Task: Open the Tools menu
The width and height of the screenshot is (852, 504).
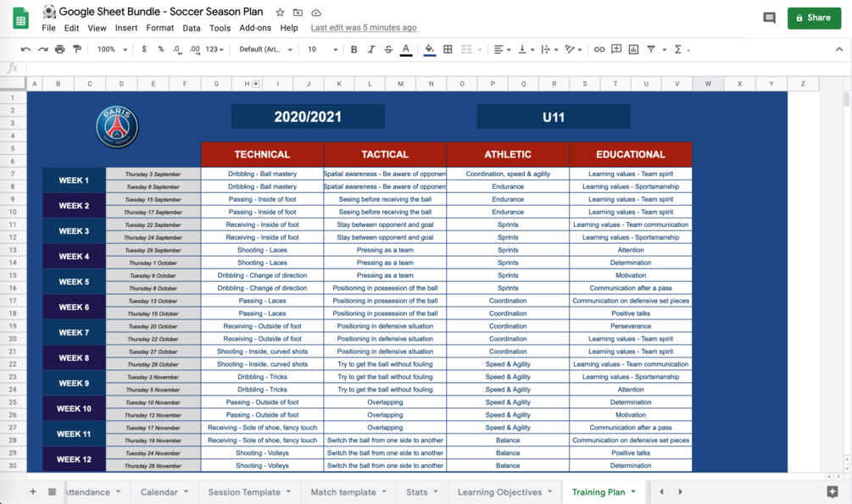Action: tap(220, 28)
